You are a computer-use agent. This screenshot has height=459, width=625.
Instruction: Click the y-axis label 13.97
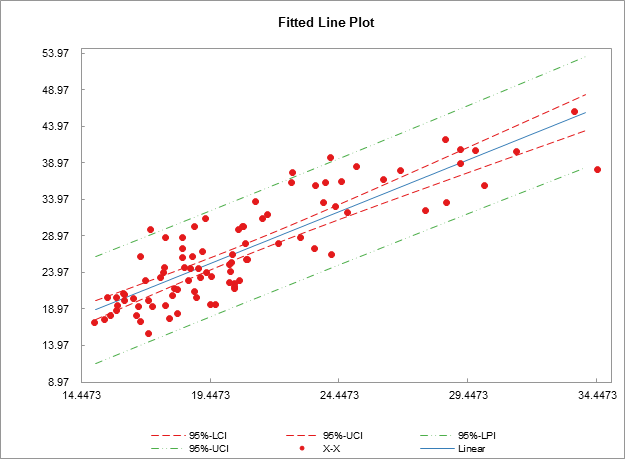click(x=55, y=345)
